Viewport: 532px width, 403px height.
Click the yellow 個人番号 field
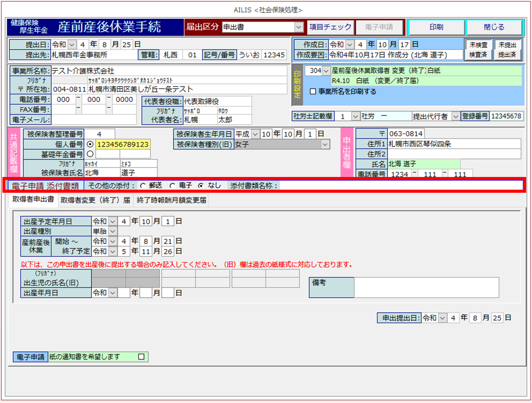[x=123, y=144]
